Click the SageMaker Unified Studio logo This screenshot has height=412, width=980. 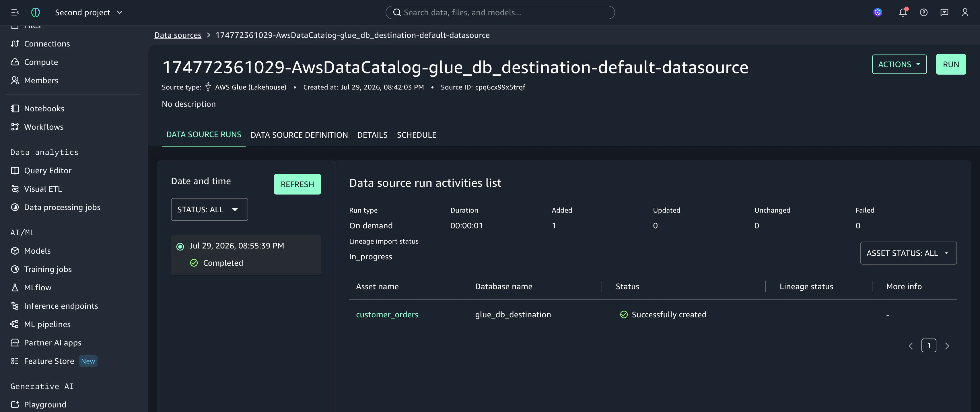pos(35,13)
